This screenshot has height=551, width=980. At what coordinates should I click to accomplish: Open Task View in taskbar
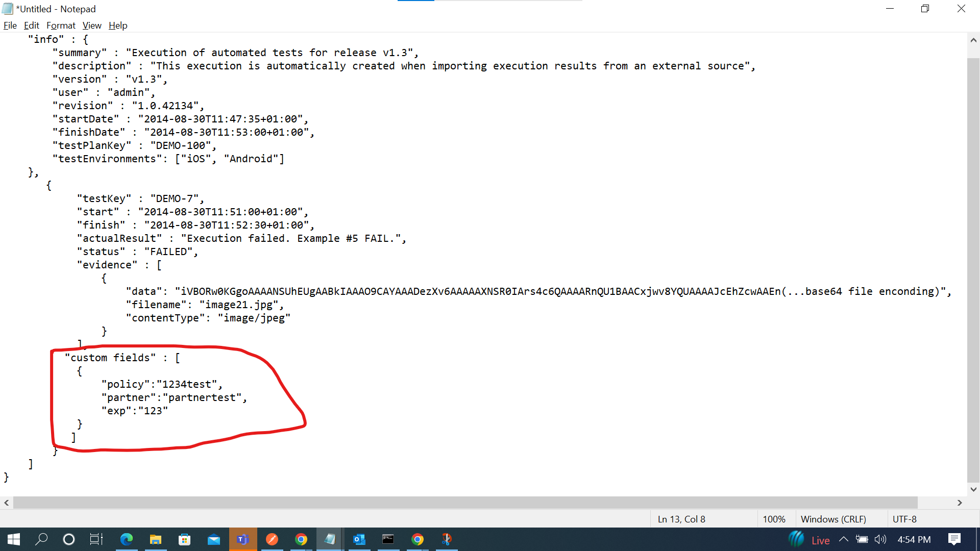tap(96, 539)
